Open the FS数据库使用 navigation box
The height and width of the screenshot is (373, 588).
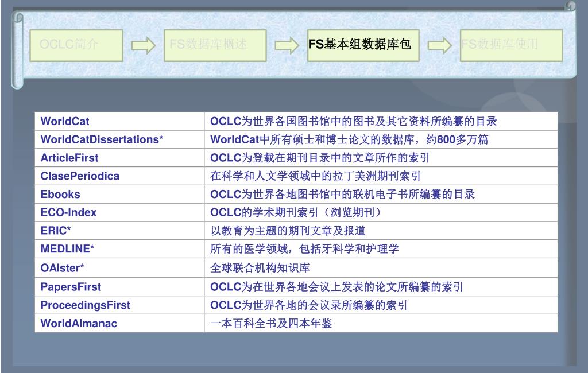[x=512, y=45]
